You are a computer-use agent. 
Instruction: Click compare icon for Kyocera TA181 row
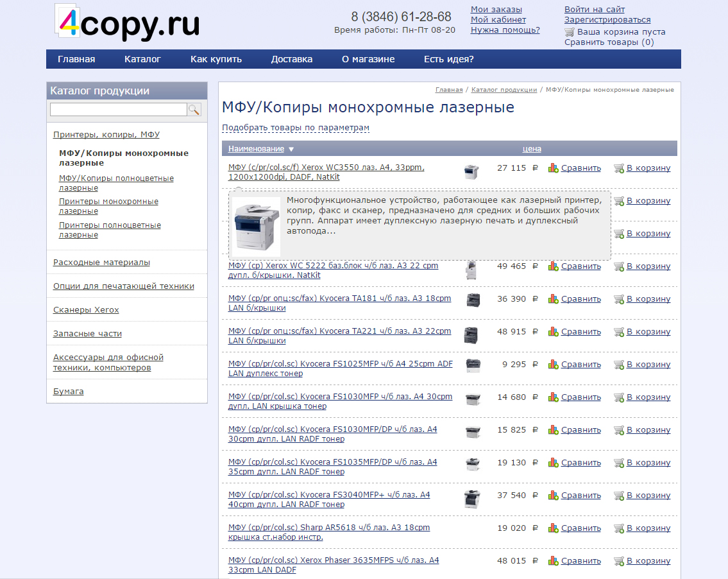(553, 299)
